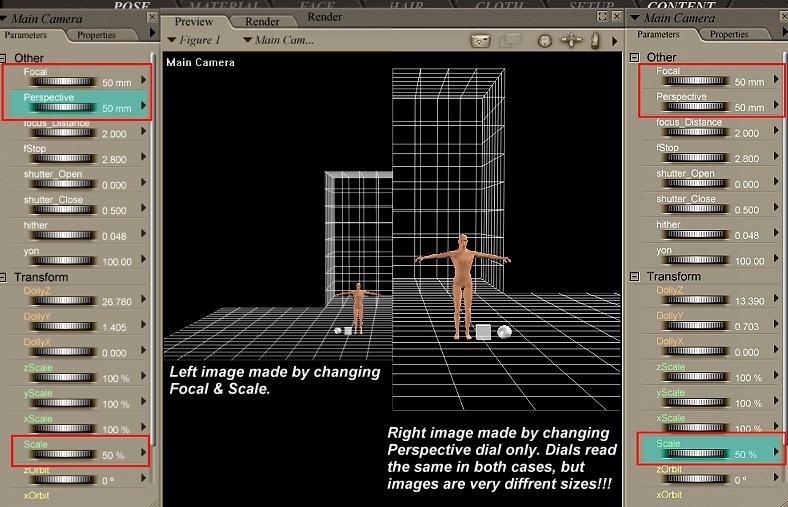Close the left Main Camera panel

coord(152,17)
